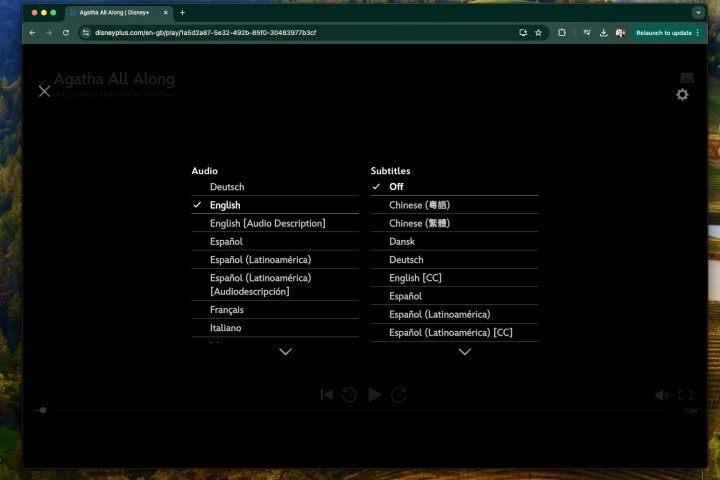Bookmark this page with the star icon
Screen dimensions: 720x480
pos(538,32)
